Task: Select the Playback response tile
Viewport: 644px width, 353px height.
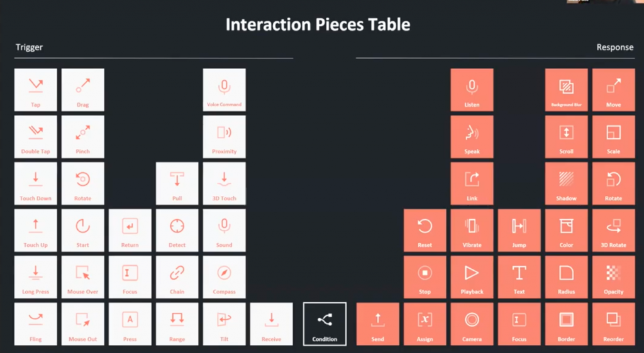Action: pyautogui.click(x=472, y=277)
